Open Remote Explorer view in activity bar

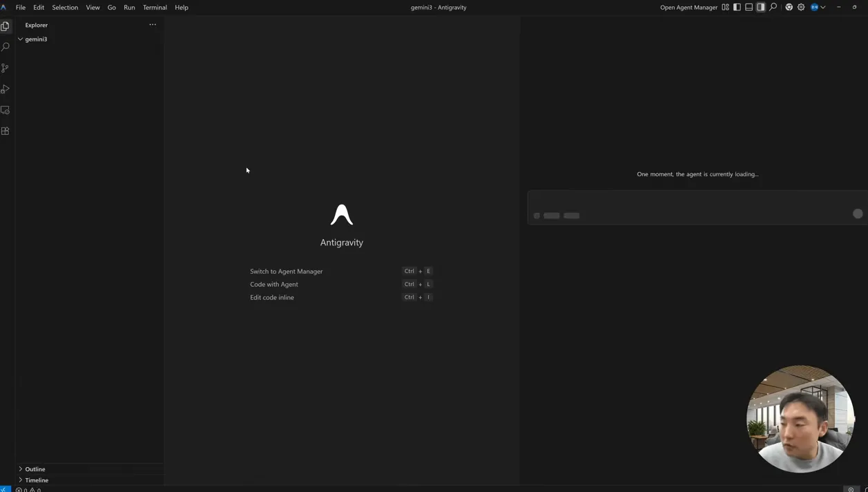pos(6,110)
